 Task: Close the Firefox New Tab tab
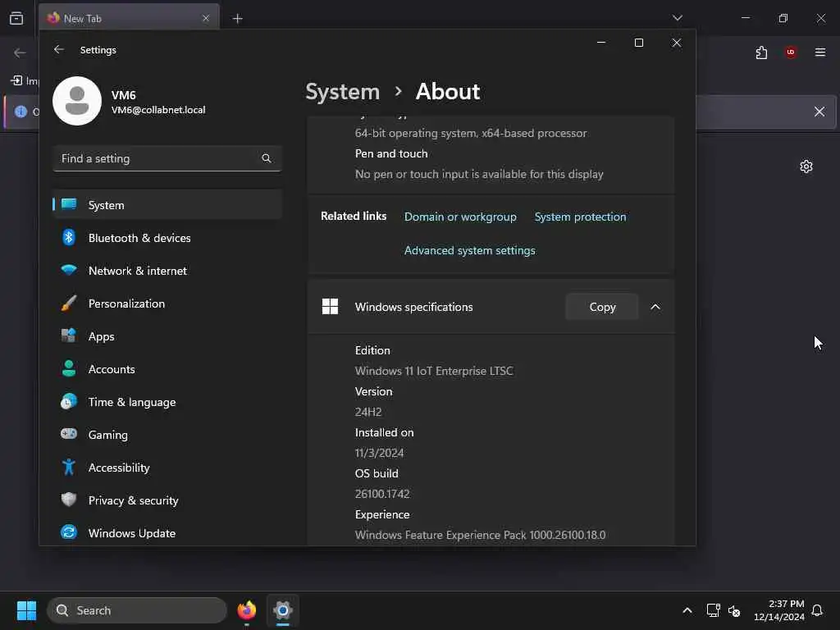click(x=206, y=18)
